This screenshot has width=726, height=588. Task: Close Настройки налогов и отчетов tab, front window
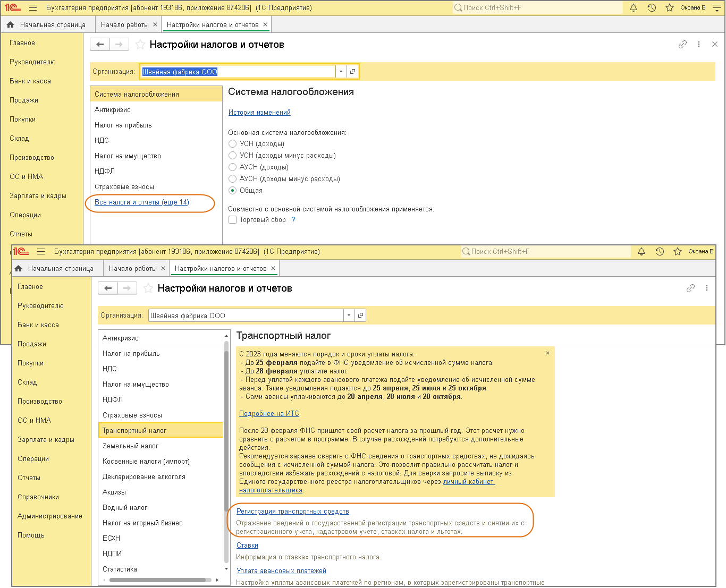click(x=273, y=269)
